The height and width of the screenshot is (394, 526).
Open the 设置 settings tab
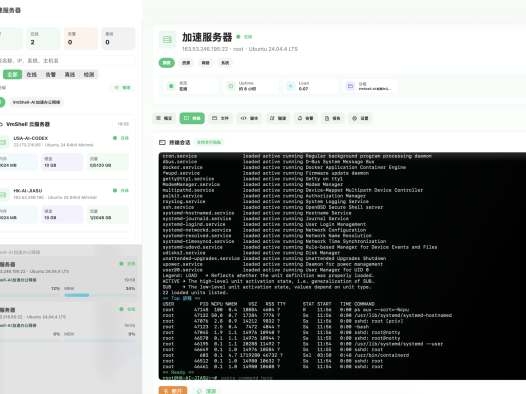pos(360,118)
